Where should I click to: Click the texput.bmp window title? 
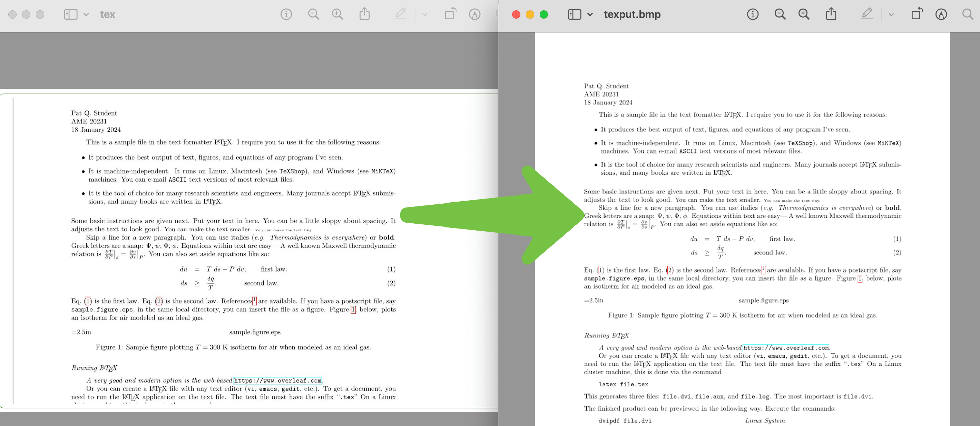point(632,14)
